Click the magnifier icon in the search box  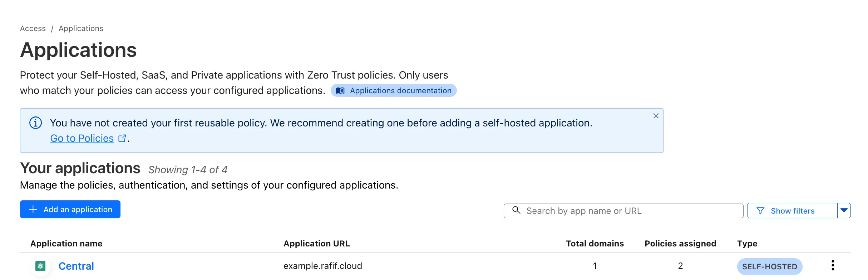pos(516,210)
